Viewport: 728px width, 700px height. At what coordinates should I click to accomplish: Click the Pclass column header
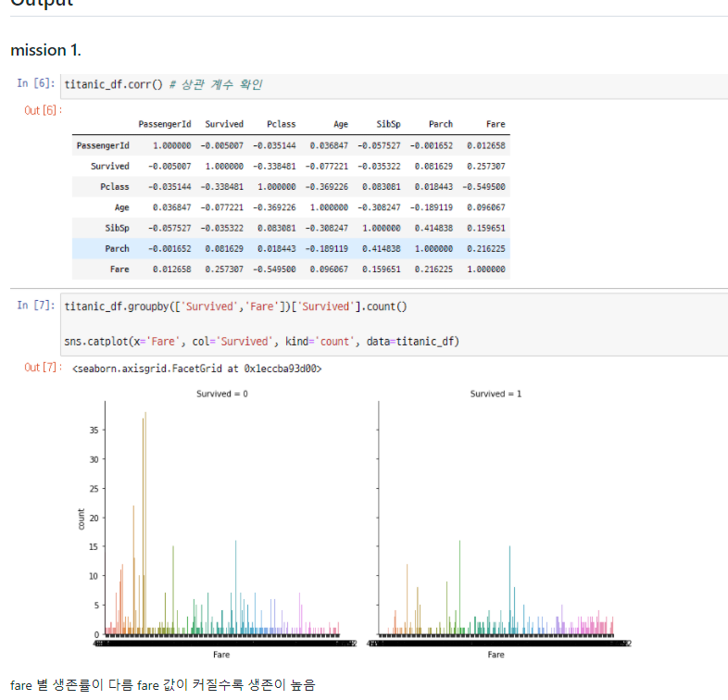point(281,124)
